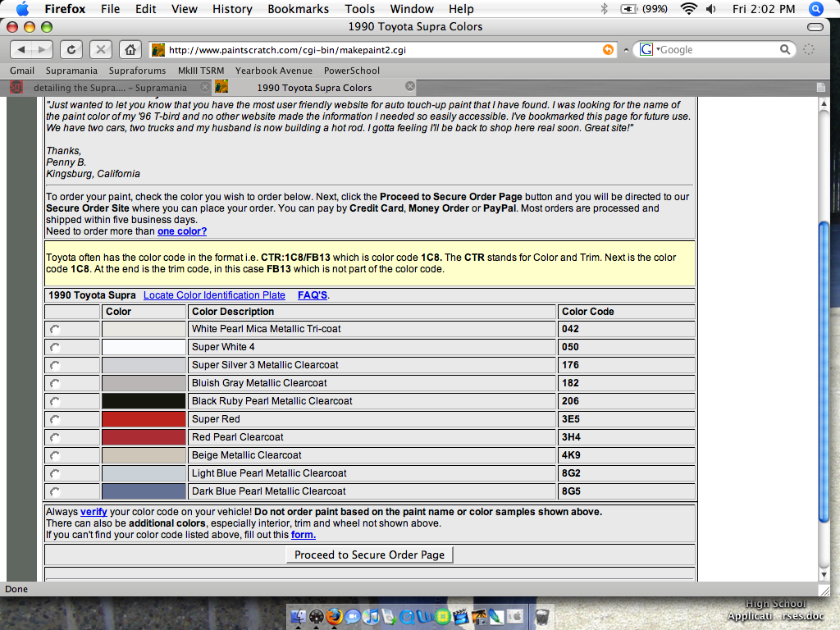Follow the 'one color?' link

(182, 231)
